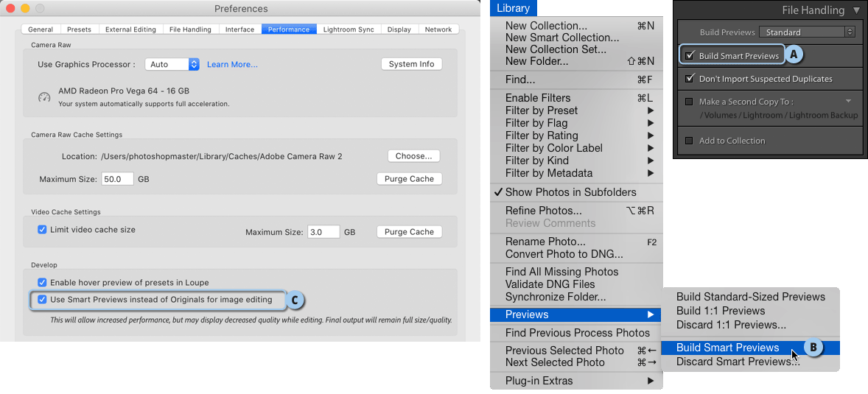Purge the video cache
Screen dimensions: 868x394
point(409,232)
